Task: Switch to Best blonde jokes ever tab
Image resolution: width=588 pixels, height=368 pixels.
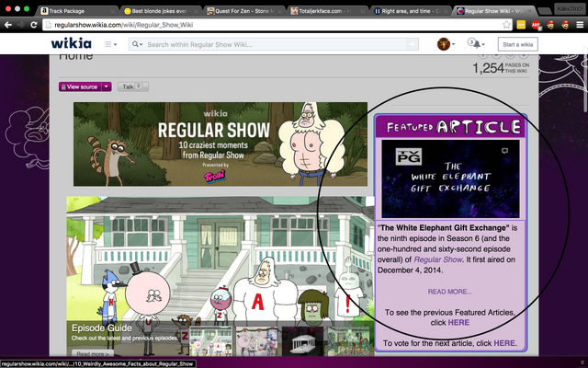Action: 160,11
